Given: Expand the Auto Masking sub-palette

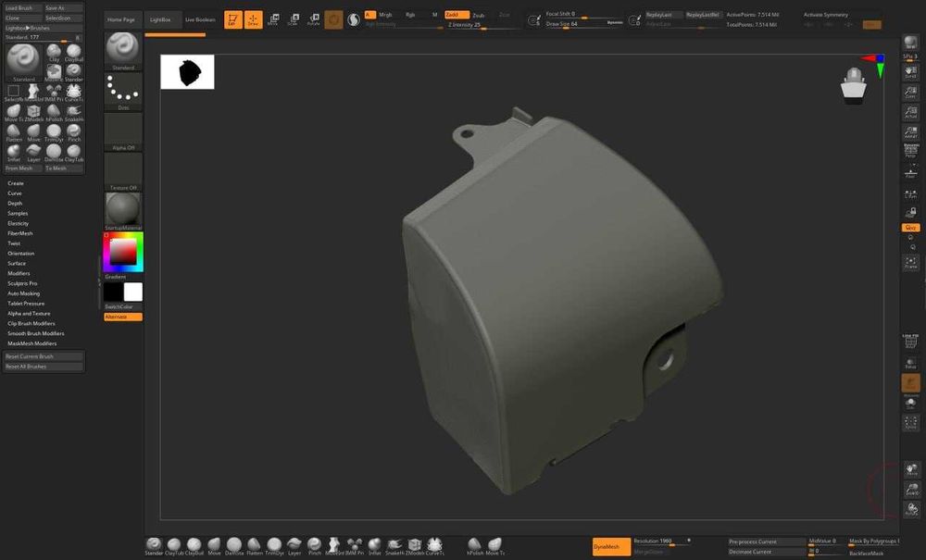Looking at the screenshot, I should [24, 293].
